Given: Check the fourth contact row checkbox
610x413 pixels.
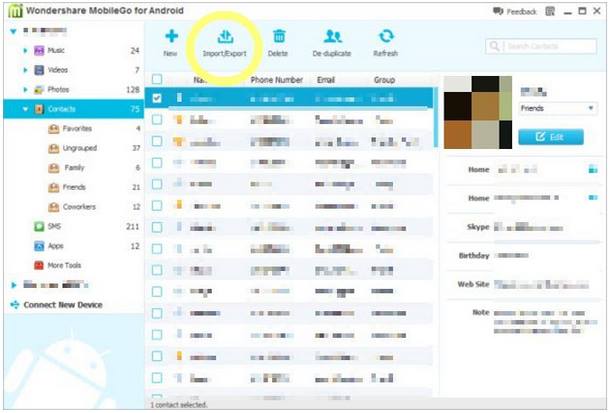Looking at the screenshot, I should tap(157, 163).
